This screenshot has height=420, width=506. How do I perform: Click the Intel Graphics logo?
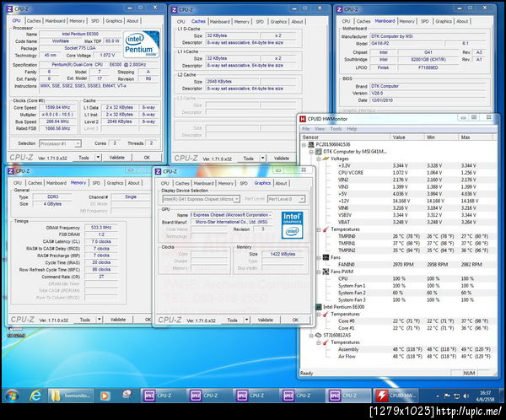[292, 225]
